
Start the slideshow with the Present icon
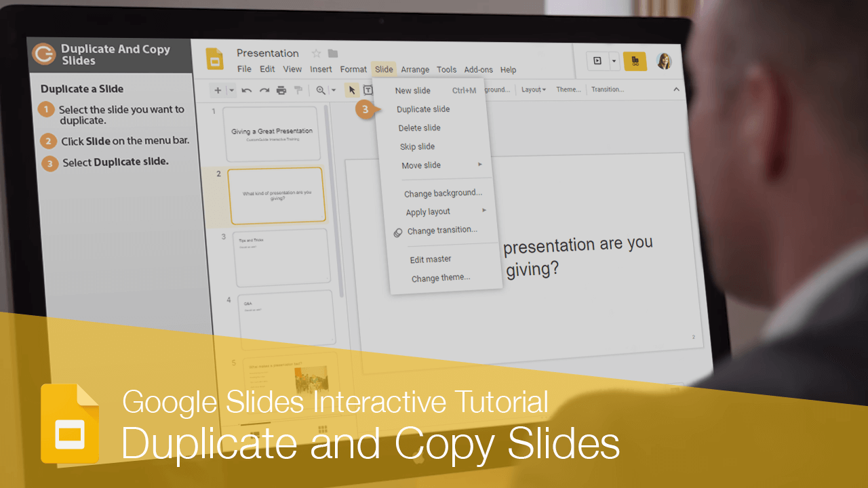597,61
